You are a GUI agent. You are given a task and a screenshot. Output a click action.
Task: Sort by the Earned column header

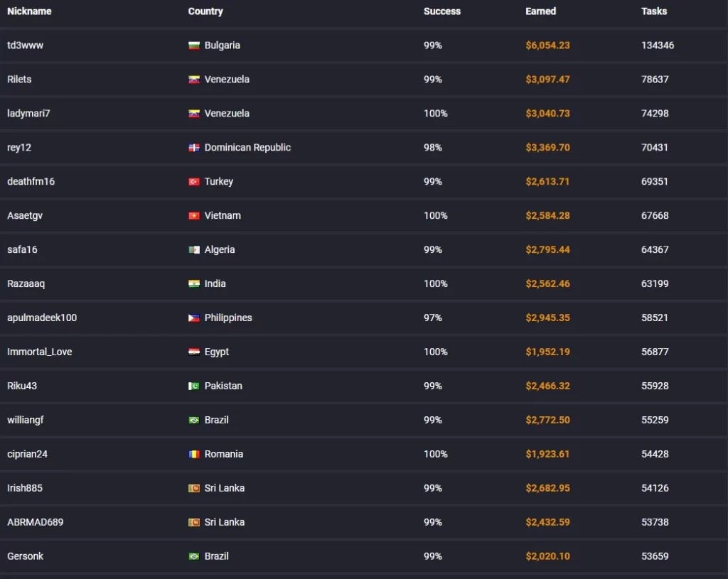point(540,11)
